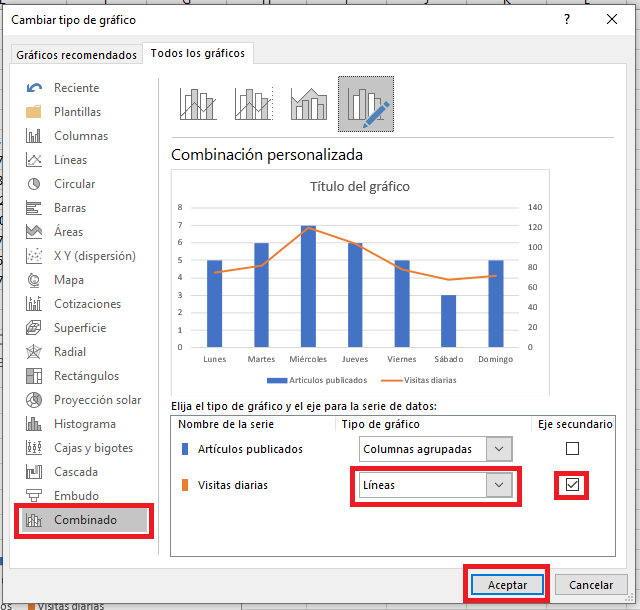
Task: Click the dialog help question mark
Action: point(567,19)
